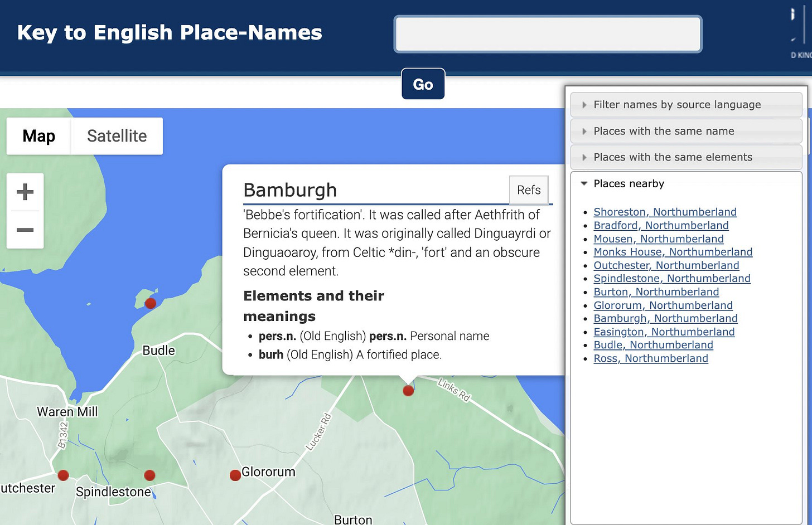812x525 pixels.
Task: Click the 'Elements and their meanings' heading
Action: 313,306
